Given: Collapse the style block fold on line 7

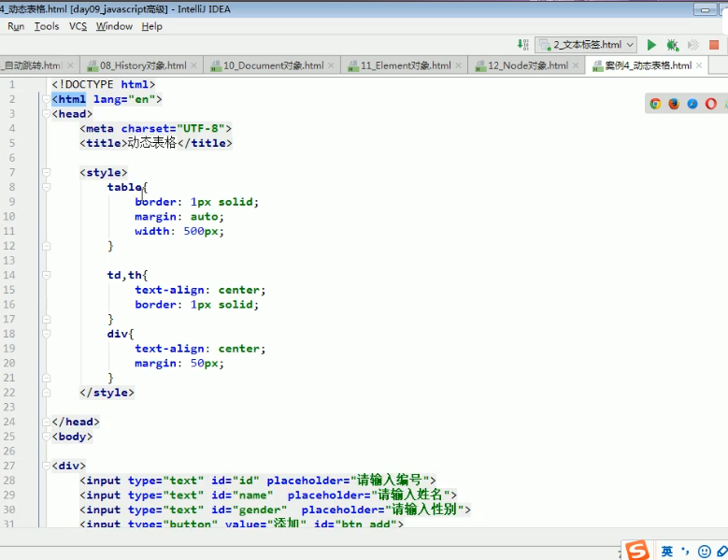Looking at the screenshot, I should pos(46,172).
